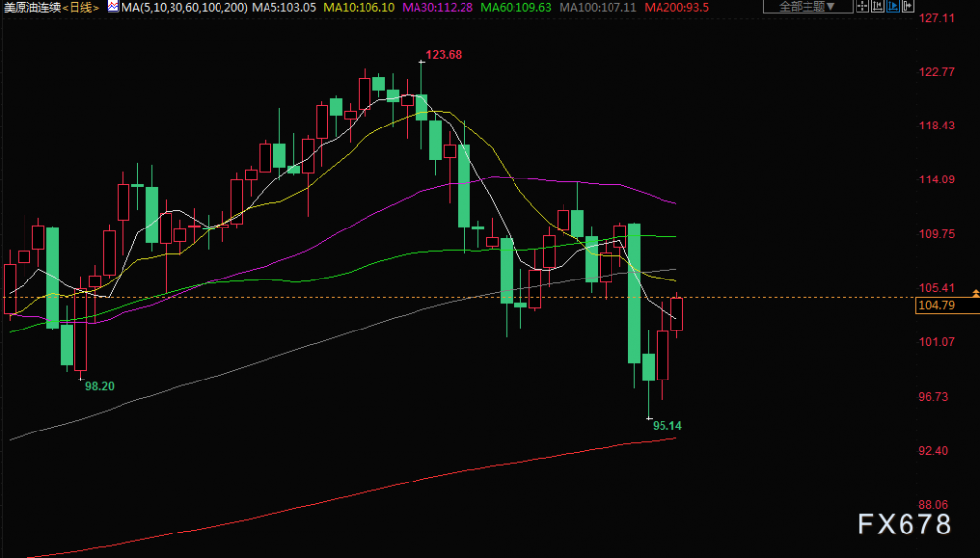
Task: Click the 123.68 high price marker
Action: [x=444, y=54]
